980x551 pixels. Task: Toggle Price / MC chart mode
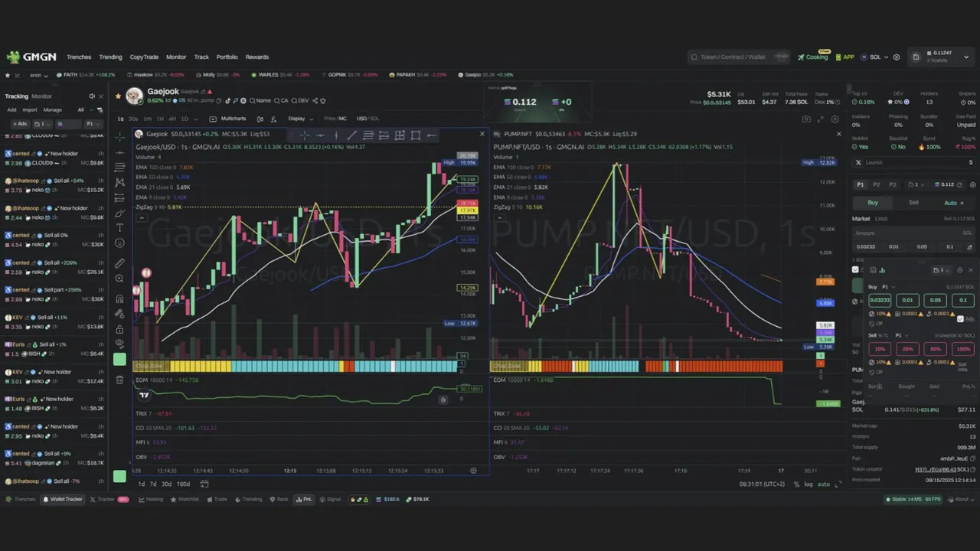coord(335,119)
